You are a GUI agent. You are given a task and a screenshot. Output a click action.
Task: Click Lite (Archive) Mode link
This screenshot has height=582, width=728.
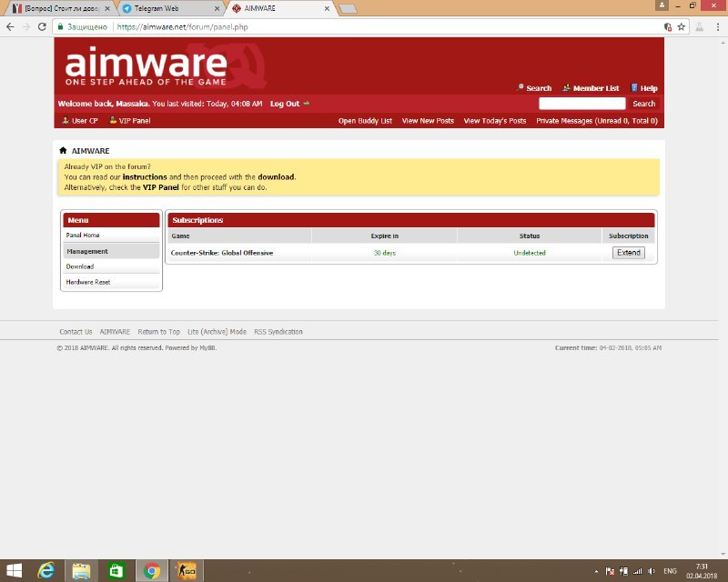(x=217, y=332)
